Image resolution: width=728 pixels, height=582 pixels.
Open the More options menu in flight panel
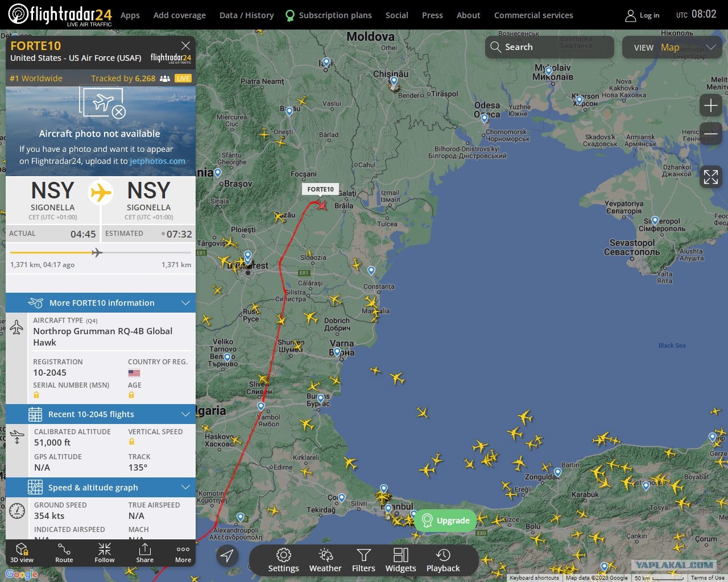[183, 553]
